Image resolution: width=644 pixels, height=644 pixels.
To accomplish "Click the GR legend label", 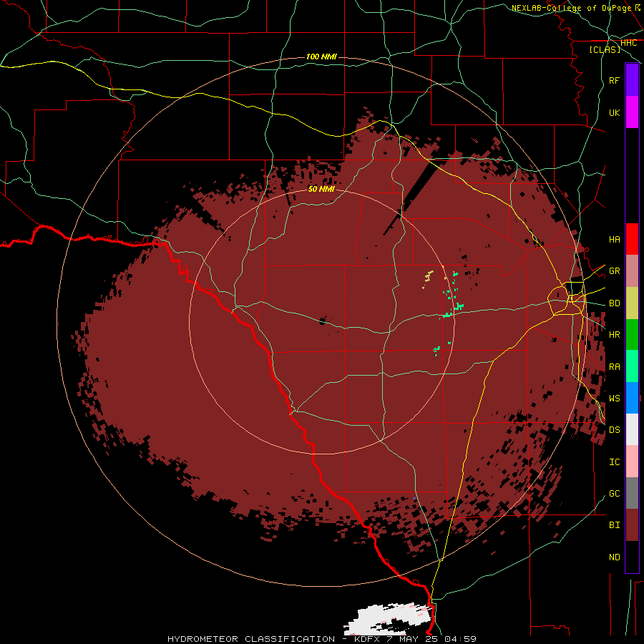I will click(614, 271).
